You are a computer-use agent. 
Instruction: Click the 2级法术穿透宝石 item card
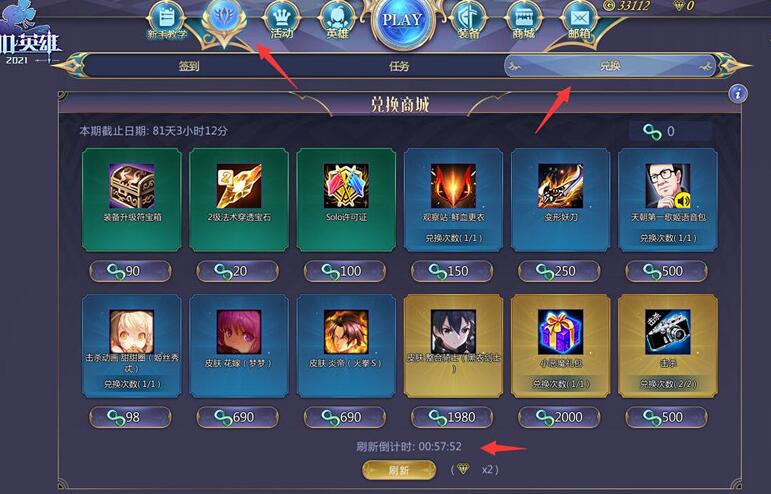[x=239, y=200]
